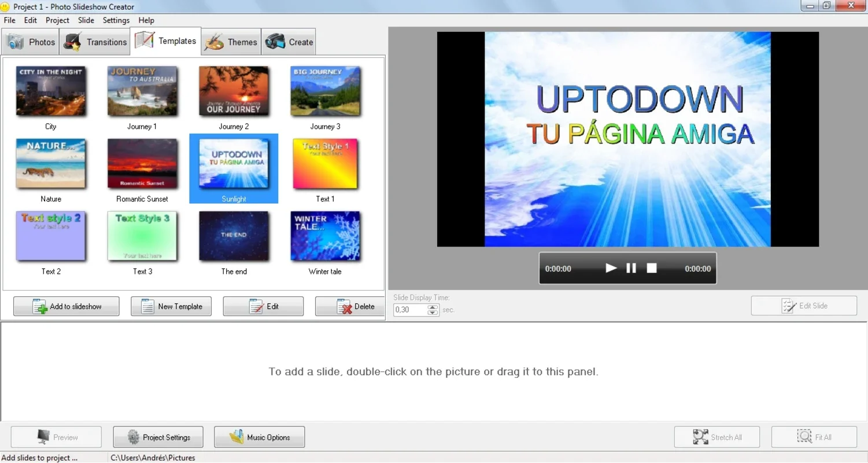The image size is (868, 463).
Task: Increase slide display time with up arrow
Action: (433, 307)
